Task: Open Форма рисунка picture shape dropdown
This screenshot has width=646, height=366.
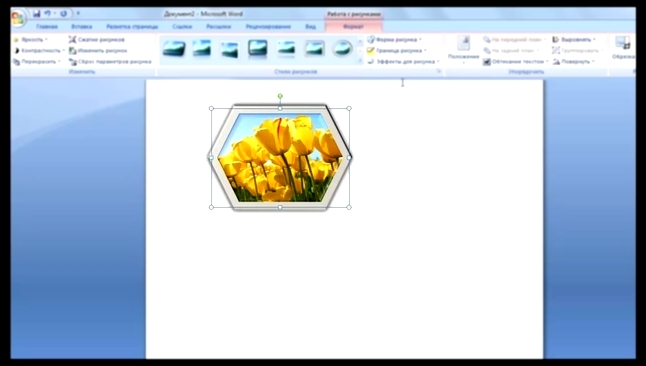Action: click(394, 40)
